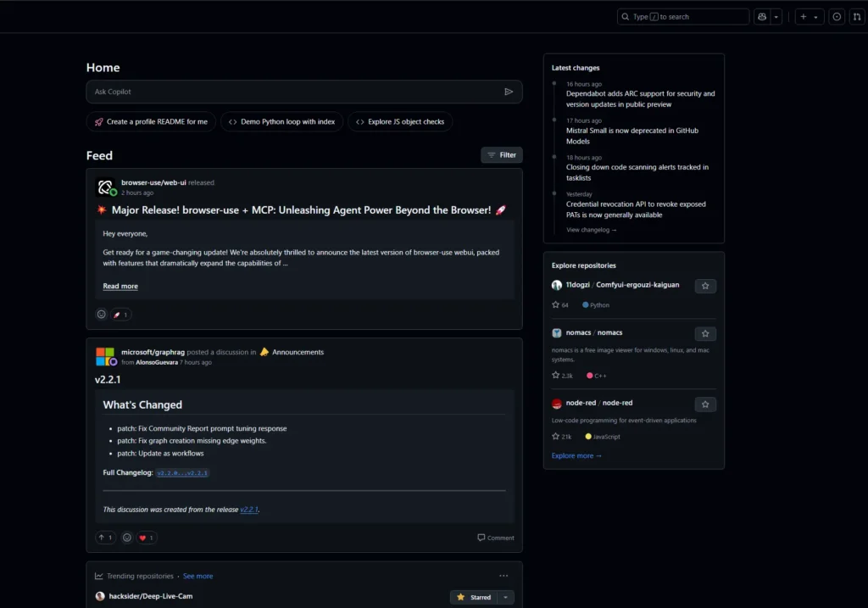Open the 11dogzi owner link

pos(577,285)
